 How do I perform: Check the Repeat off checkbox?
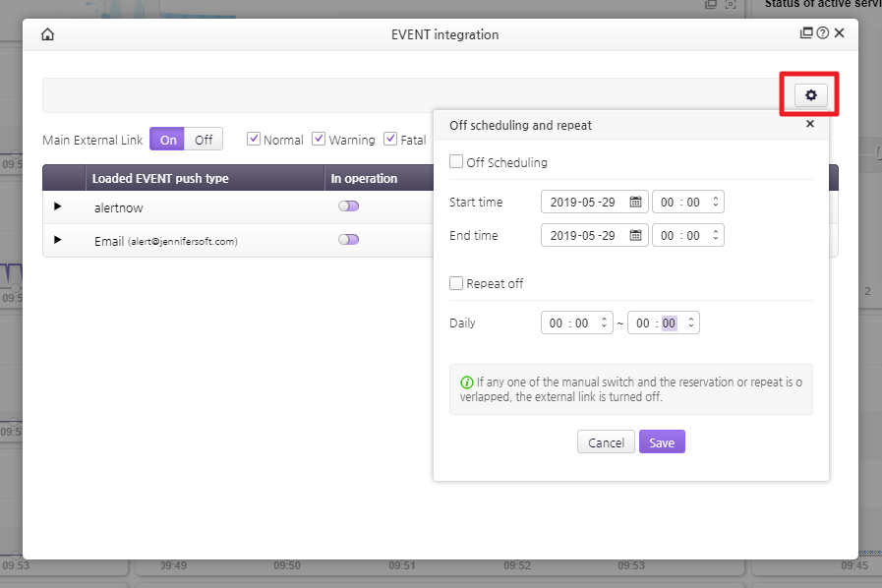tap(456, 283)
